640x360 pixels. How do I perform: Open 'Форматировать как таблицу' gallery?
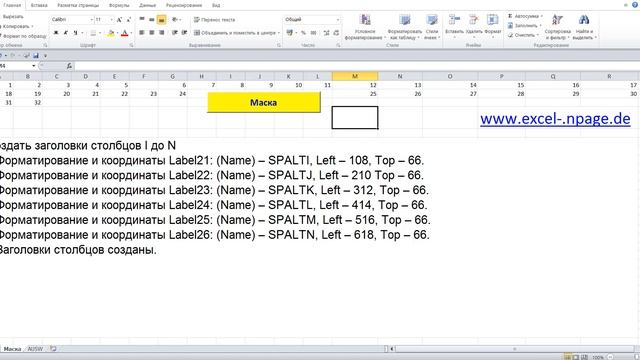point(404,27)
